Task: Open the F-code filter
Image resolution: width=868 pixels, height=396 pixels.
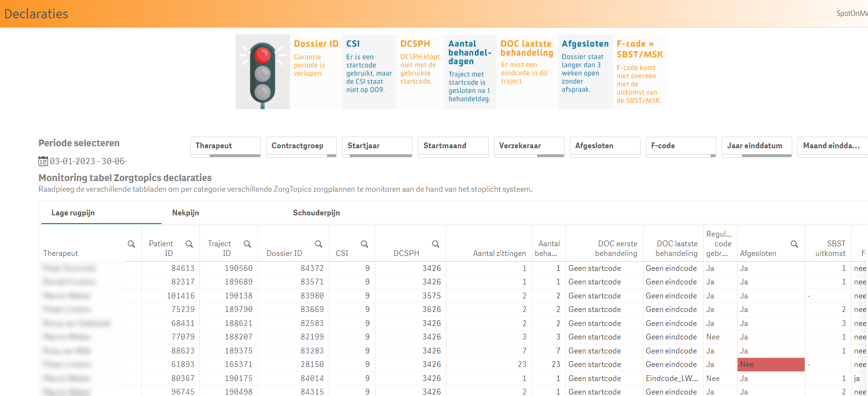Action: (681, 146)
